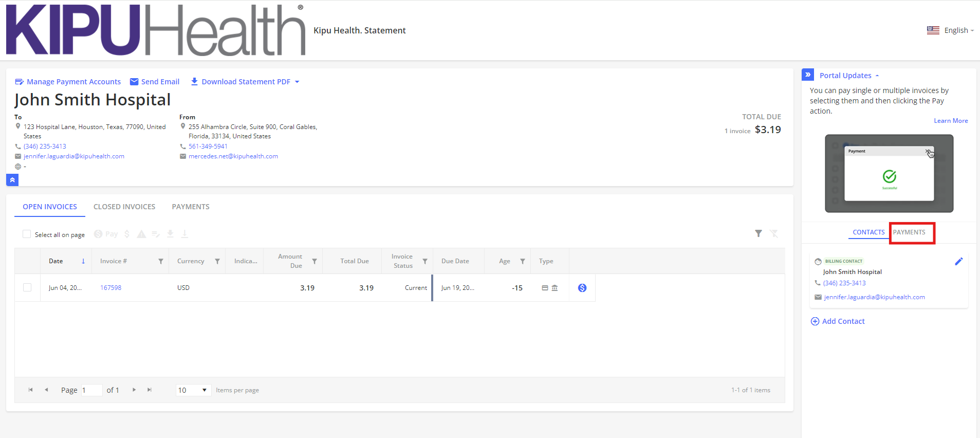
Task: Go to the previous page
Action: (x=46, y=390)
